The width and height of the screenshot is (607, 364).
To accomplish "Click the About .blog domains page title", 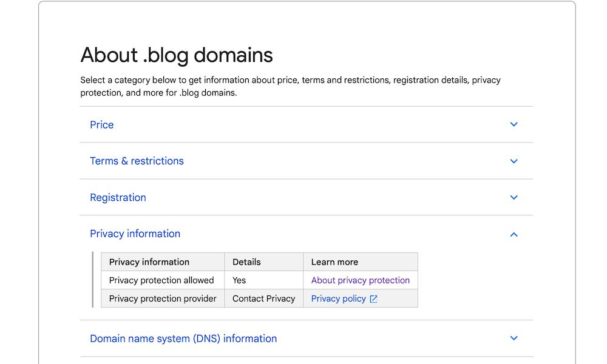I will tap(176, 55).
